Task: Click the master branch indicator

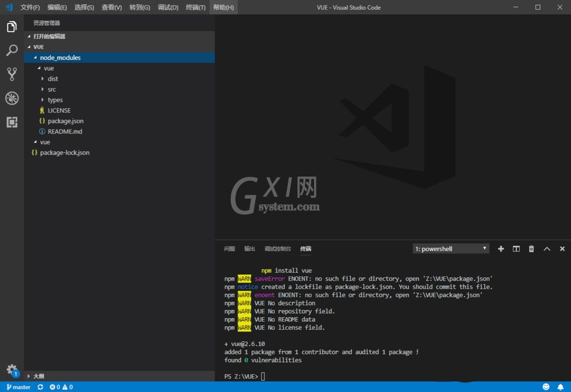Action: point(19,387)
